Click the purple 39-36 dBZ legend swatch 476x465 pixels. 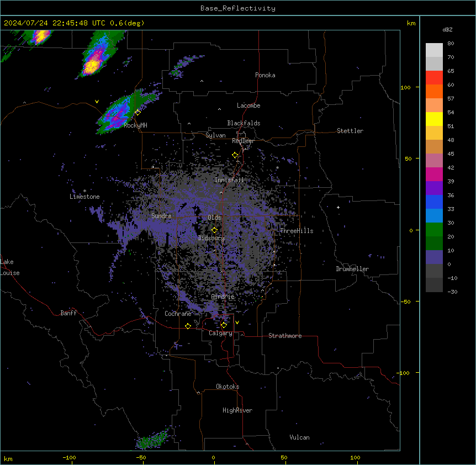click(434, 188)
